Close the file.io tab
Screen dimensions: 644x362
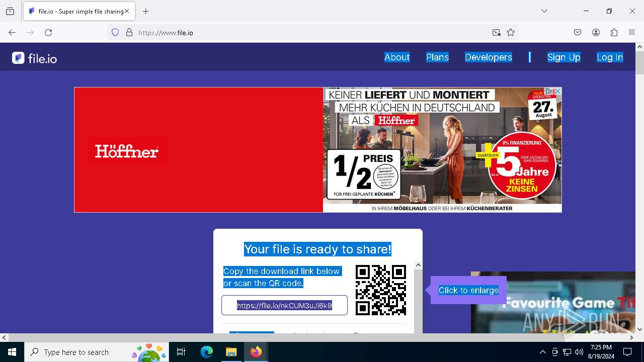pyautogui.click(x=127, y=11)
